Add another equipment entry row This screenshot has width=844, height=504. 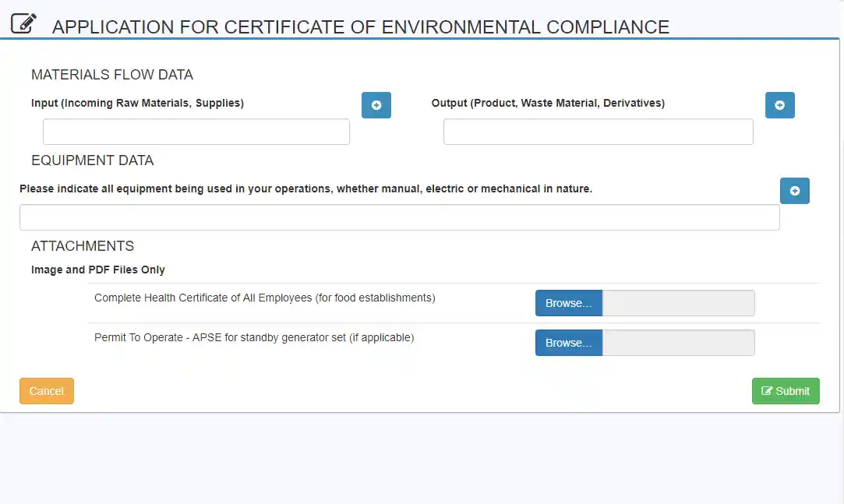795,190
